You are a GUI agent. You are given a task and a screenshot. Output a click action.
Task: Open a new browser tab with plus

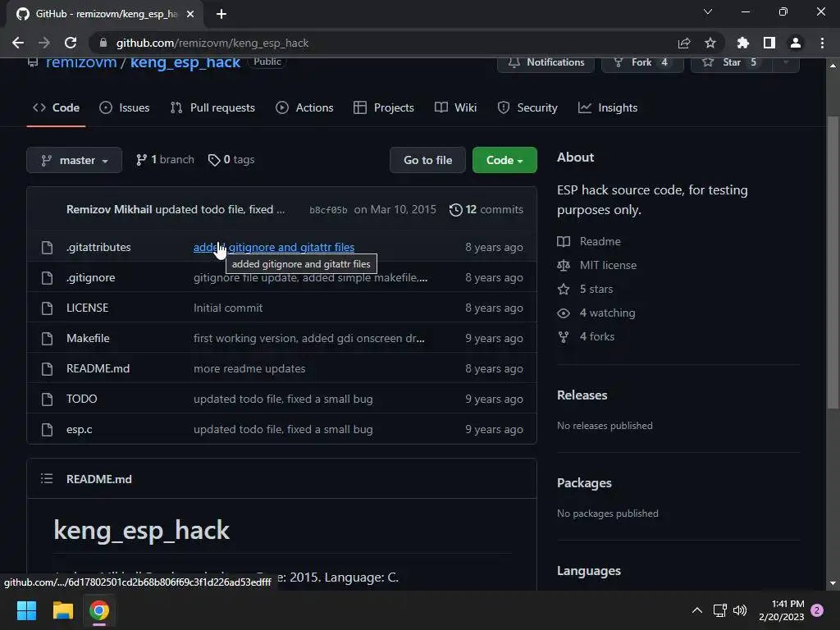(221, 14)
